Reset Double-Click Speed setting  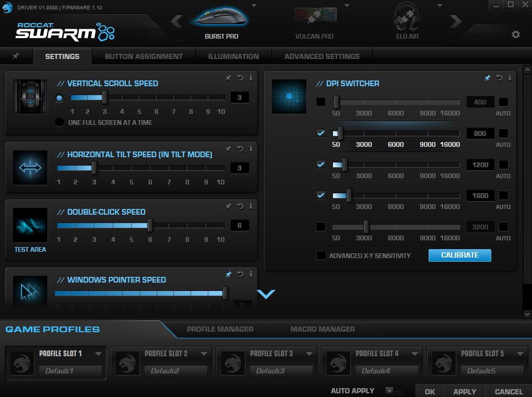point(240,206)
